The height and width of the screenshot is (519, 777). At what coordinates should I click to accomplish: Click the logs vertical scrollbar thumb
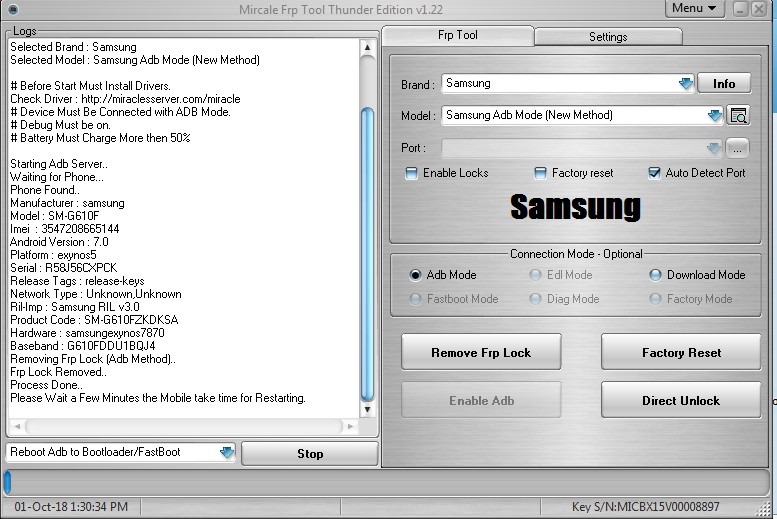tap(367, 254)
